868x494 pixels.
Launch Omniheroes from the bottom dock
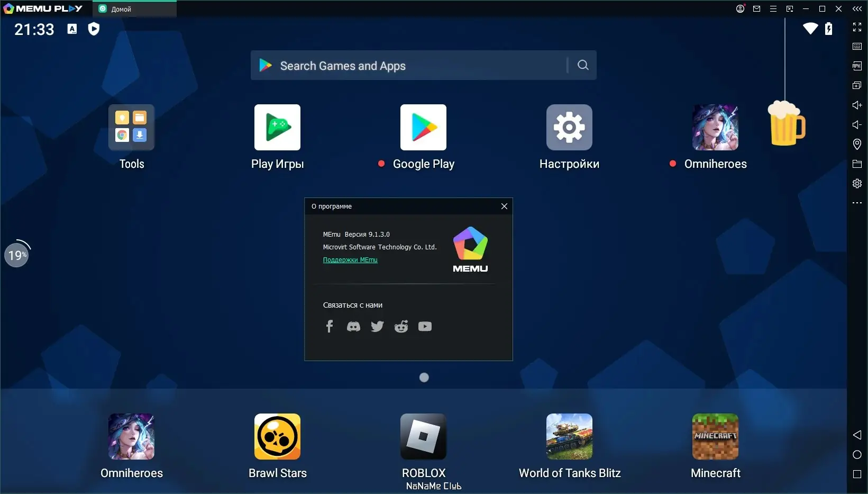131,436
